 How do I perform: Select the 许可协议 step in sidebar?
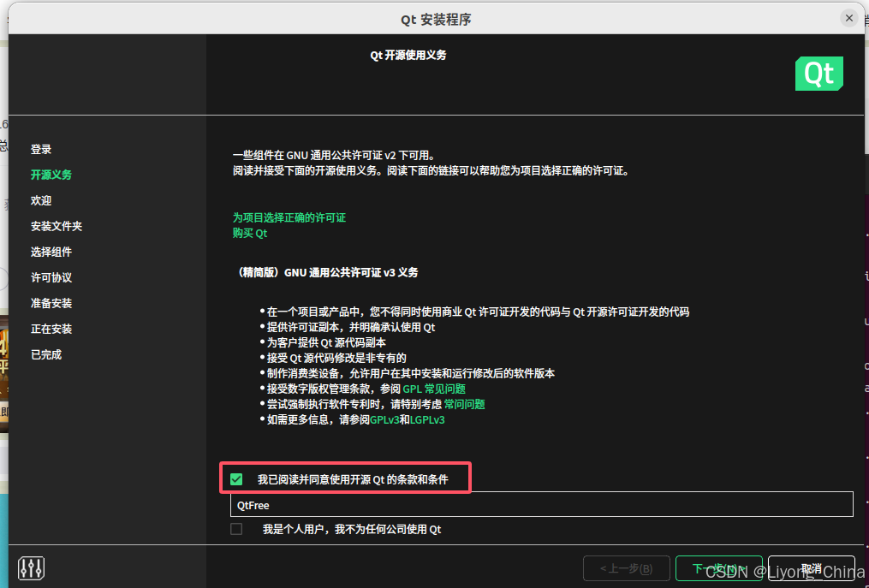(51, 277)
